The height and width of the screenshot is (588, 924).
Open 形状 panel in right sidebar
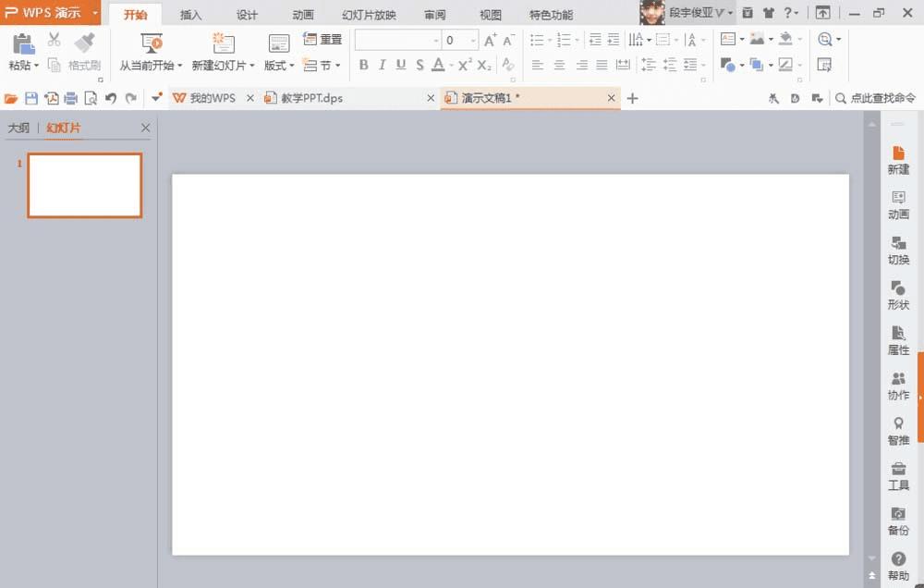tap(898, 296)
